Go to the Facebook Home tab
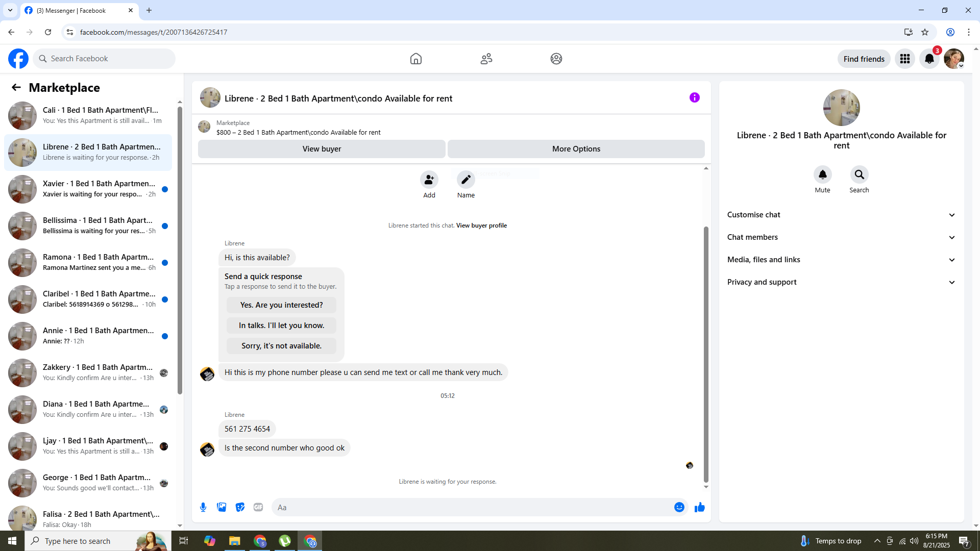The width and height of the screenshot is (980, 551). click(x=415, y=59)
